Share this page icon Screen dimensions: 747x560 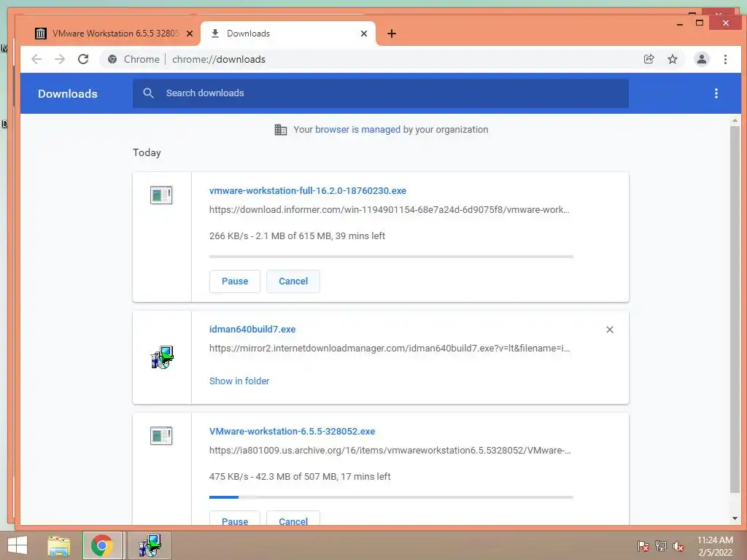pyautogui.click(x=649, y=59)
